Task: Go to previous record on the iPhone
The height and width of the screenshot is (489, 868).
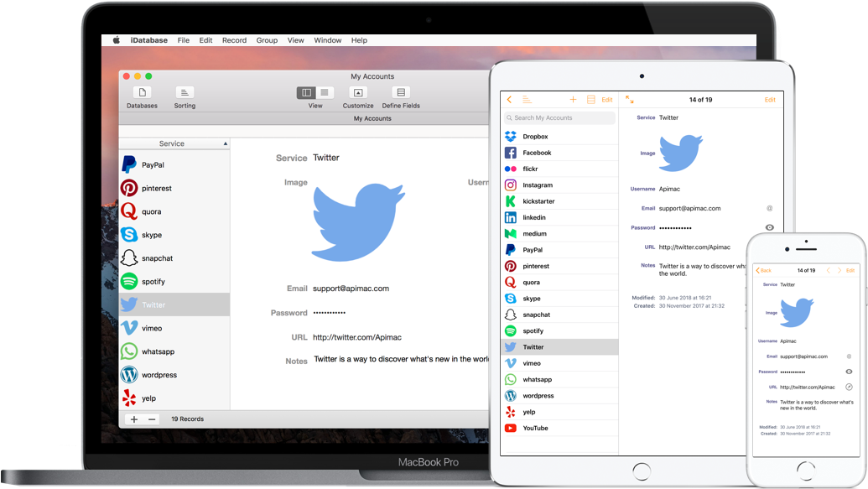Action: tap(828, 270)
